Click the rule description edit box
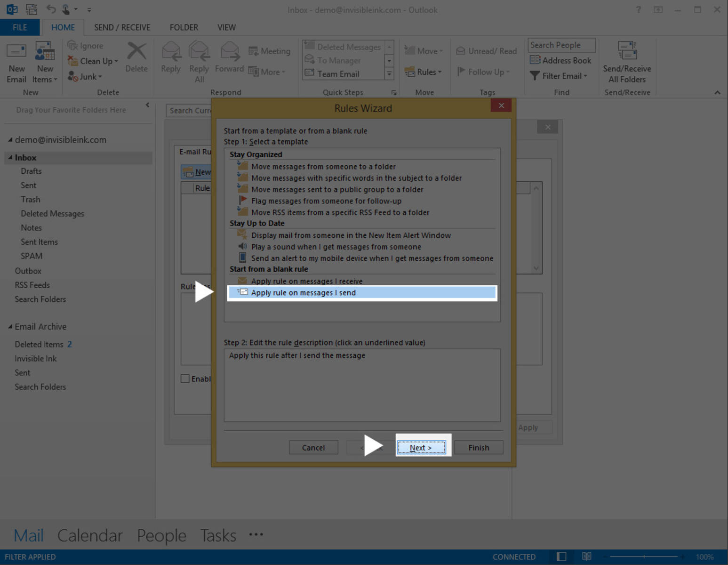Image resolution: width=728 pixels, height=565 pixels. (x=362, y=385)
